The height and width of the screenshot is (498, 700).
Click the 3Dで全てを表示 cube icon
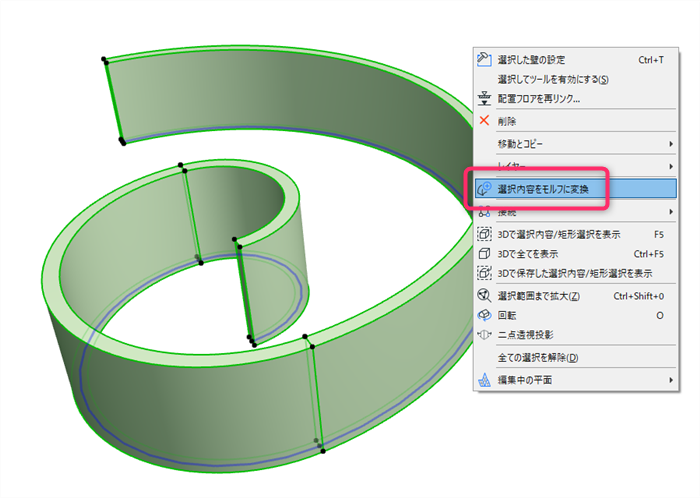484,253
